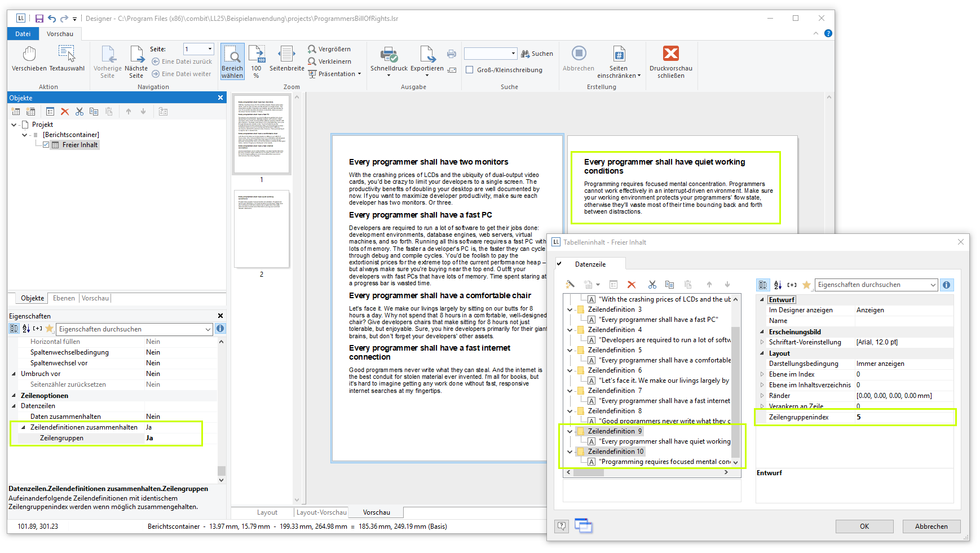
Task: Click the Vergrößern magnifier icon
Action: coord(312,49)
